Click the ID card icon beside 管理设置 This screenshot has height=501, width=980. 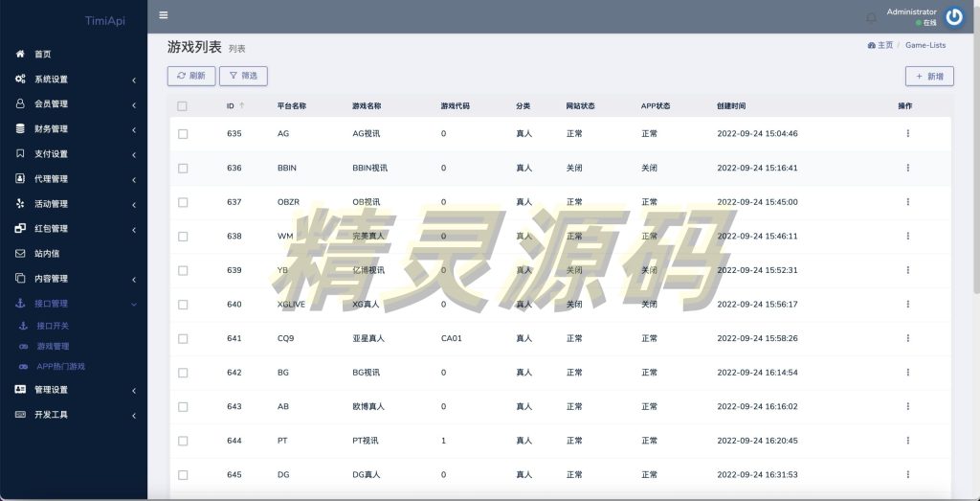(x=20, y=389)
